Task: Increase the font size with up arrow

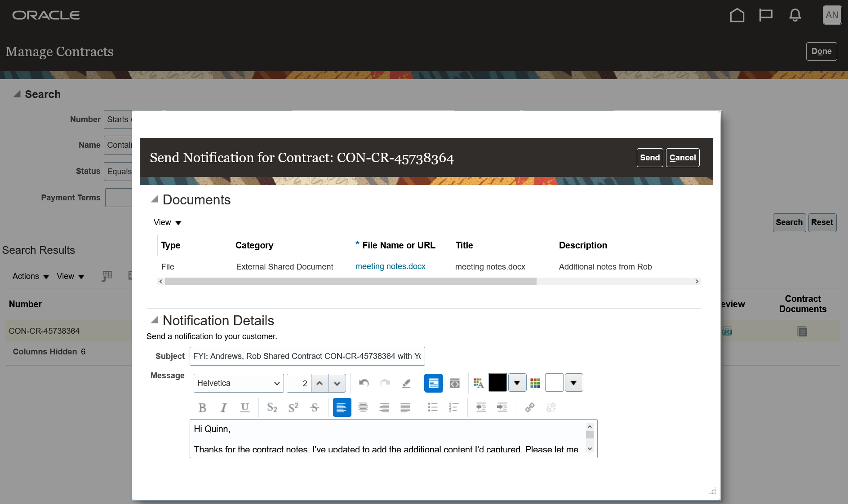Action: (320, 383)
